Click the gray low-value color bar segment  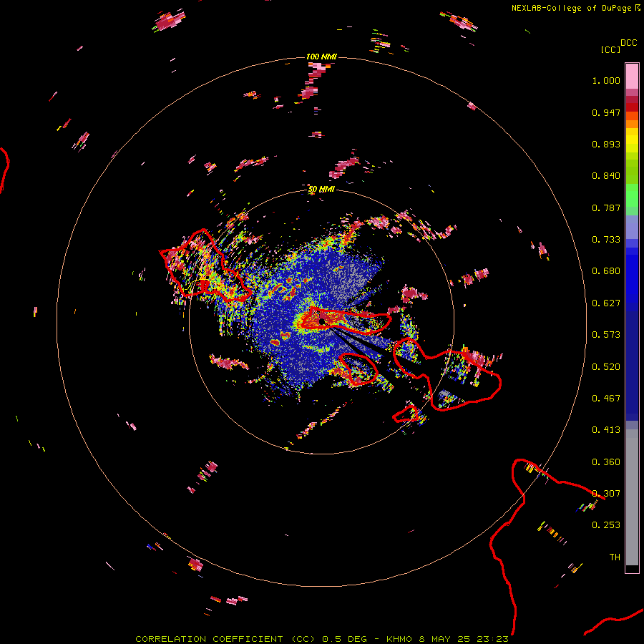coord(632,497)
